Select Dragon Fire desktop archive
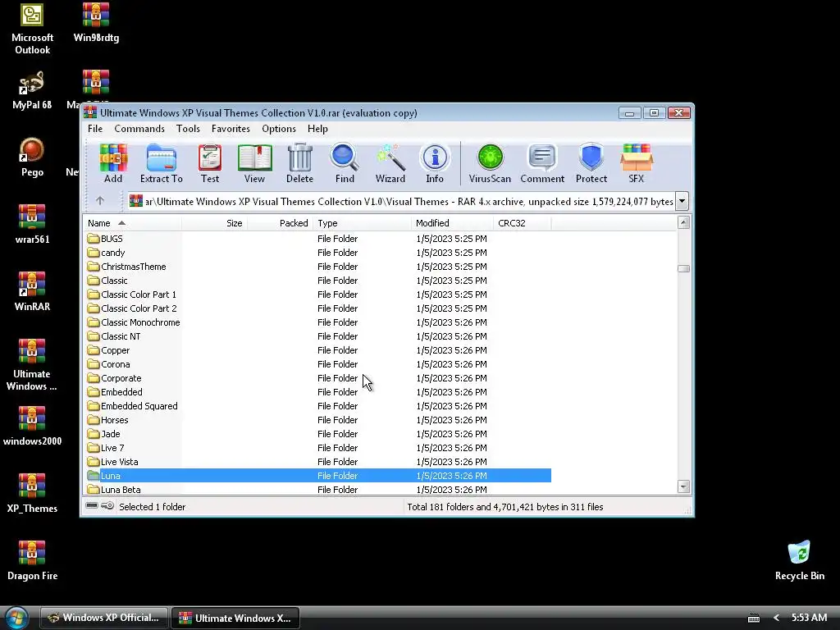The image size is (840, 630). point(32,561)
